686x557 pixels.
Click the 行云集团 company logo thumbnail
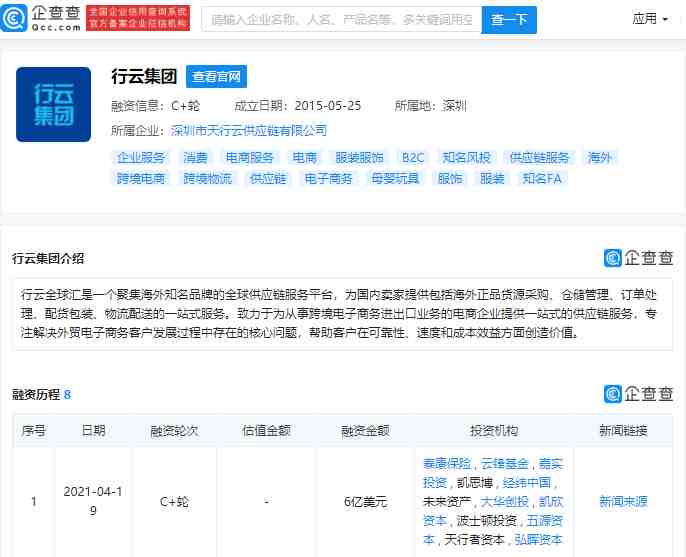point(53,104)
